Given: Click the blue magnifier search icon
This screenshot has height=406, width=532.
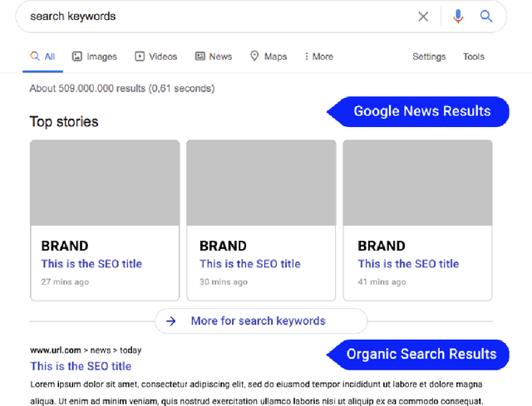Looking at the screenshot, I should [485, 16].
